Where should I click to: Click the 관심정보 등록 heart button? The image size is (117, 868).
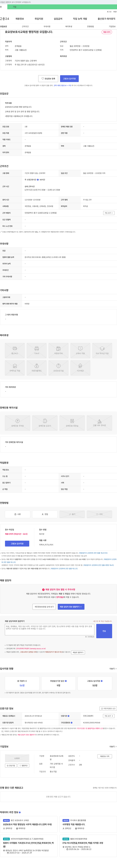click(48, 79)
